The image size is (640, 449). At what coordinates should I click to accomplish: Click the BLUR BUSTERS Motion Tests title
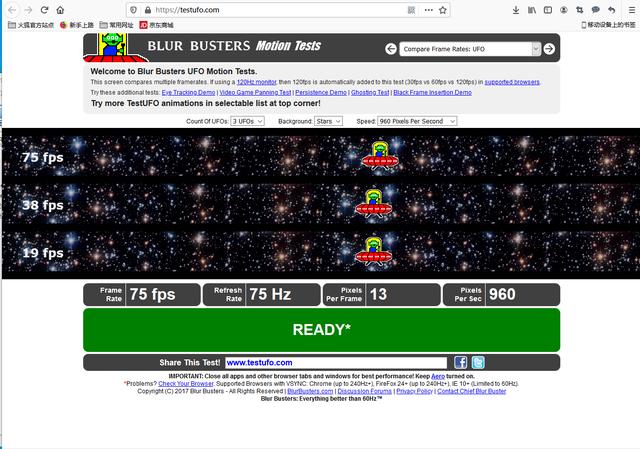[234, 46]
